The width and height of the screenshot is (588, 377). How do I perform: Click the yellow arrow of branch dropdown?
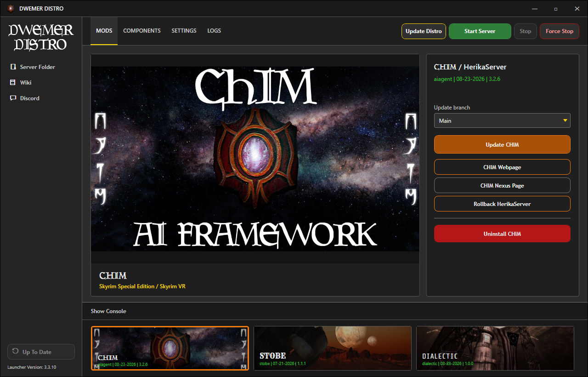tap(565, 121)
